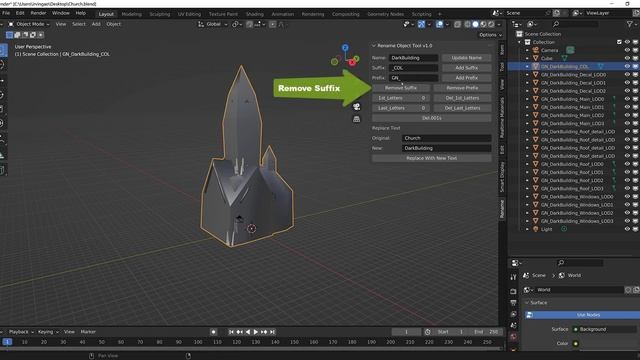Click the Original text field containing Church
640x360 pixels.
click(x=447, y=138)
